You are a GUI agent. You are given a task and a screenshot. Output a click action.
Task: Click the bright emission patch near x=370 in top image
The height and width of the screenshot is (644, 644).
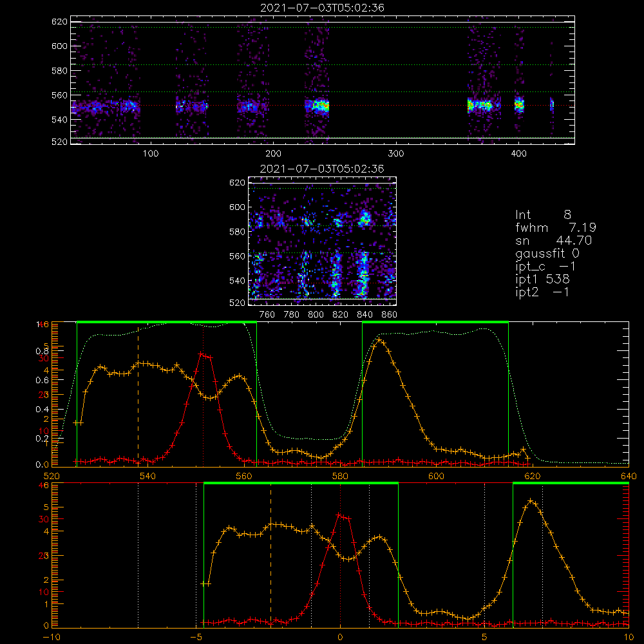[x=480, y=105]
